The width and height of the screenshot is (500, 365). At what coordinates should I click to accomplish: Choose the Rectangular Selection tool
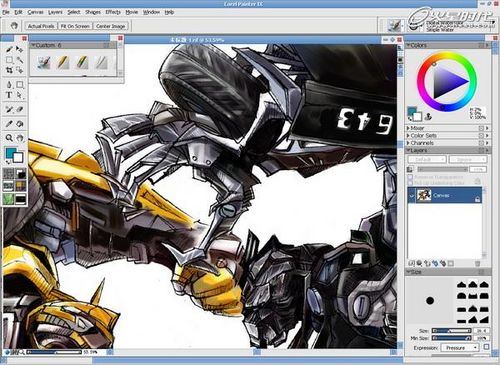point(9,60)
